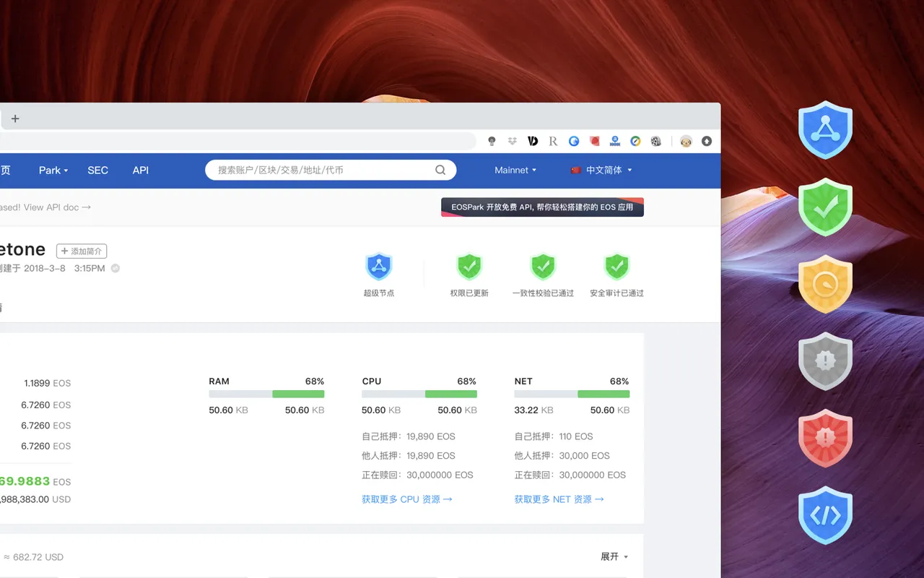Click the blue circular G extension icon
924x578 pixels.
(x=574, y=142)
